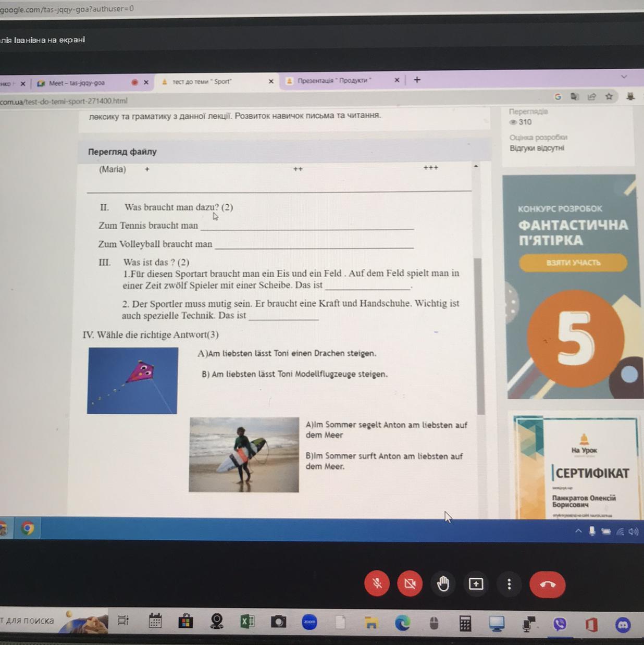The height and width of the screenshot is (645, 644).
Task: Open Excel from the taskbar
Action: 247,622
